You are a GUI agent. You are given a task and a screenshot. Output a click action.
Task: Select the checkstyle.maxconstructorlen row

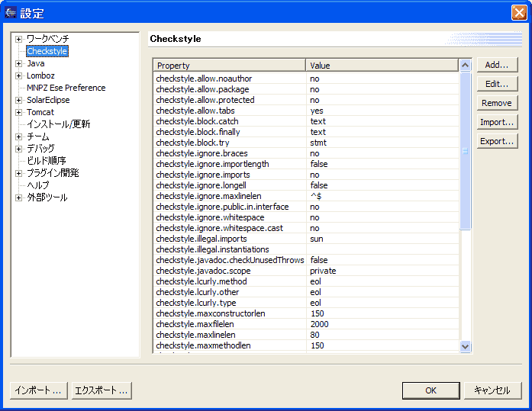pyautogui.click(x=306, y=313)
